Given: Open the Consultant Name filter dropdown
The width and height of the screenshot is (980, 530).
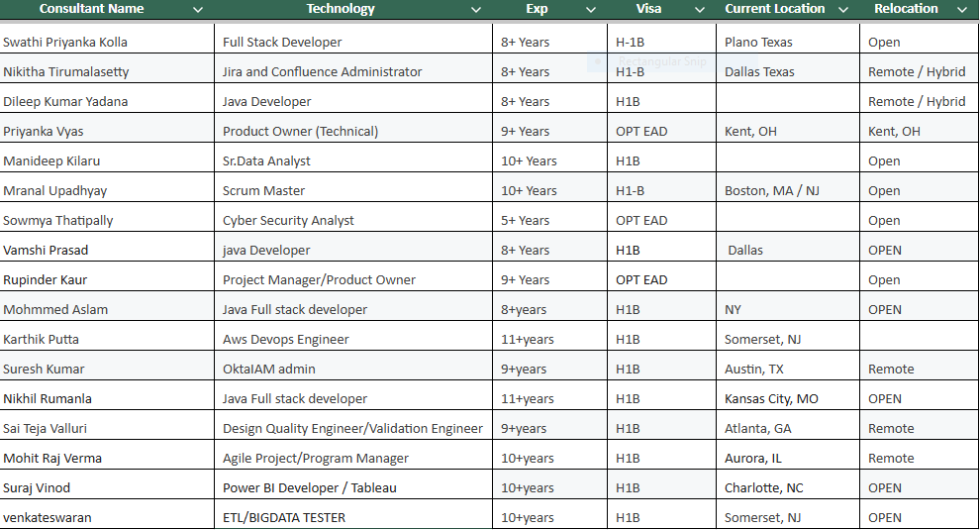Looking at the screenshot, I should [x=198, y=9].
